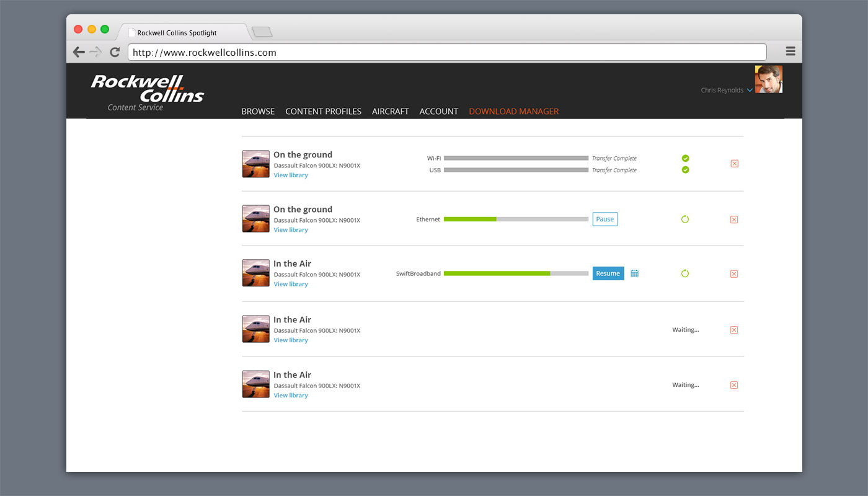The height and width of the screenshot is (496, 868).
Task: Click aircraft thumbnail in SwiftBroadband row
Action: click(255, 273)
